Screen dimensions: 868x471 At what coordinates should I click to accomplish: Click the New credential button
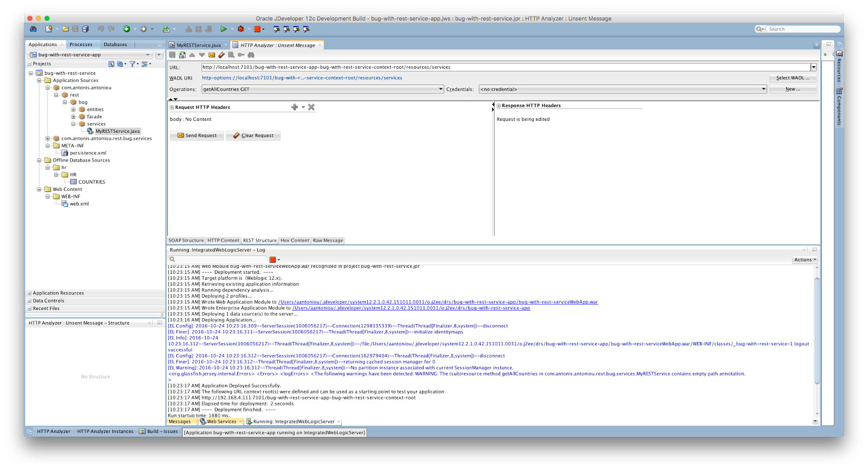[x=793, y=89]
